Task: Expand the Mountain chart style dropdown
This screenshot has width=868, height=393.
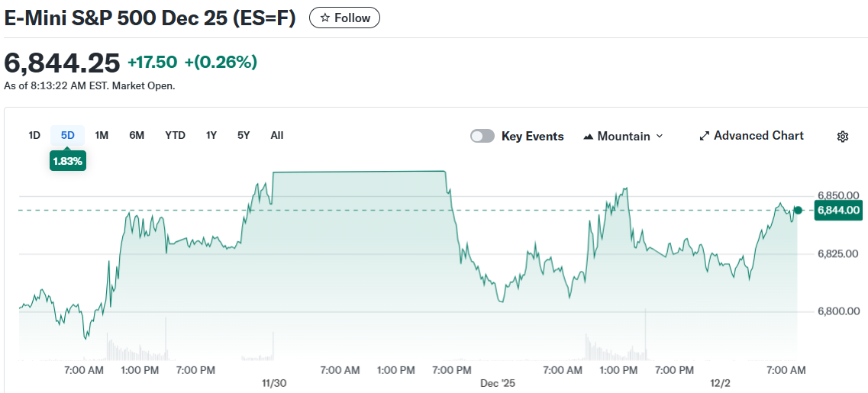Action: pos(660,136)
